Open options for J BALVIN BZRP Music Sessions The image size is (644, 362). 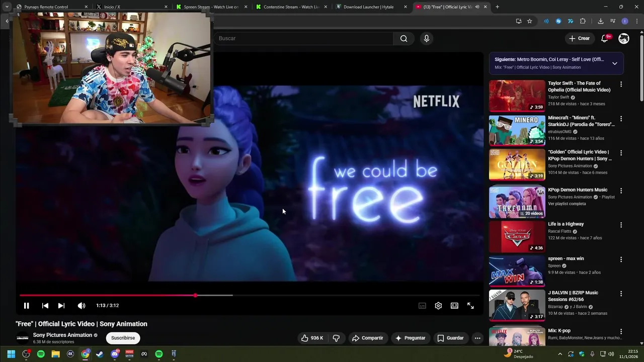621,294
